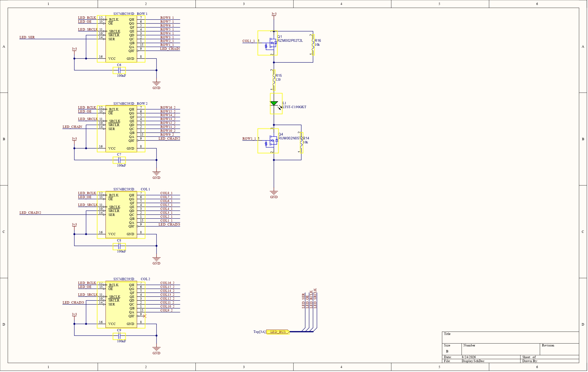The width and height of the screenshot is (588, 372).
Task: Click the RZM002P02T2L part name
Action: 290,41
